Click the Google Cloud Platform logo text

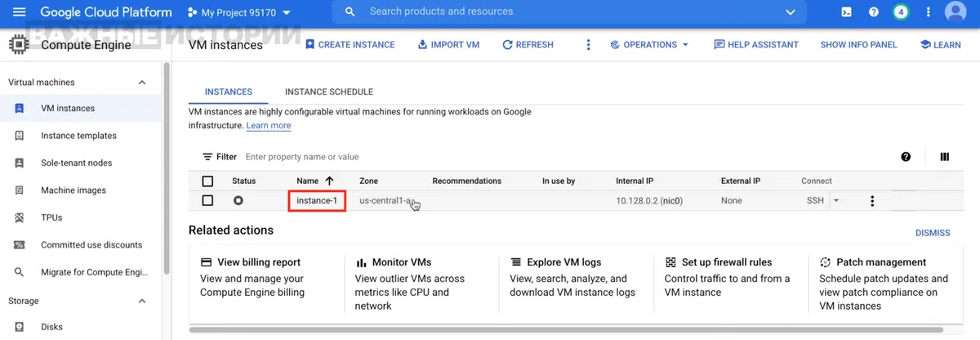coord(106,12)
